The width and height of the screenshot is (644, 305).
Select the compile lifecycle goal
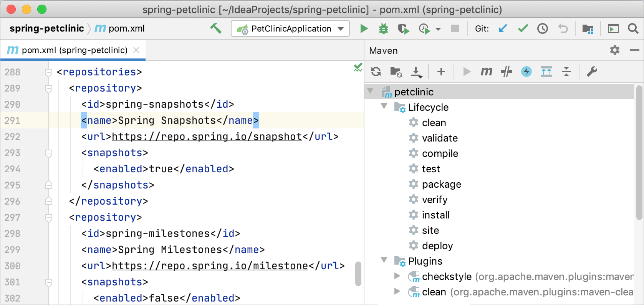click(440, 153)
